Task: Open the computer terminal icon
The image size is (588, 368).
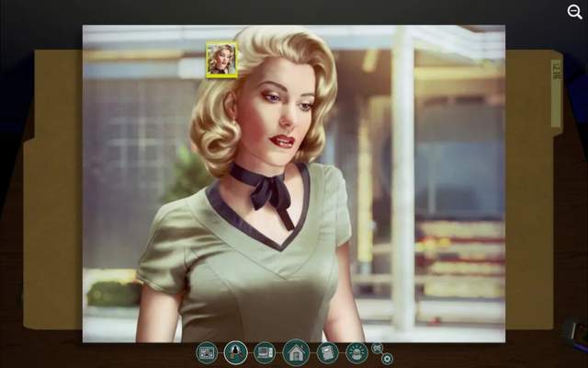Action: (x=265, y=353)
